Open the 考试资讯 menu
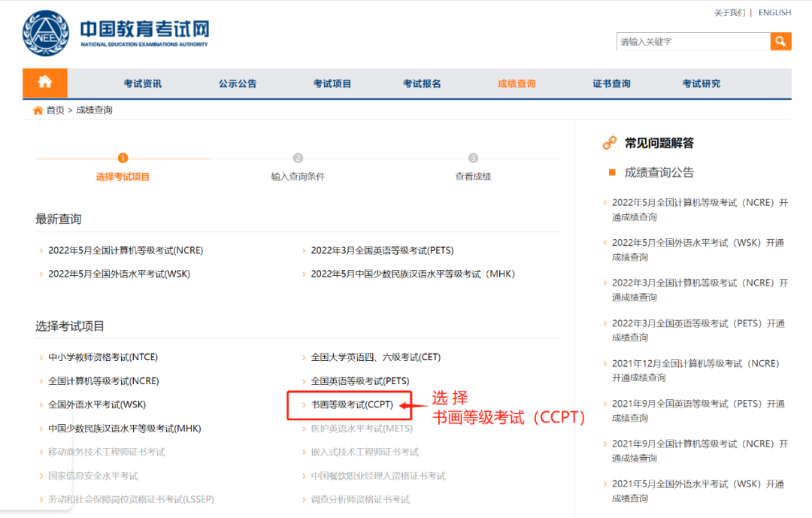 pos(142,83)
